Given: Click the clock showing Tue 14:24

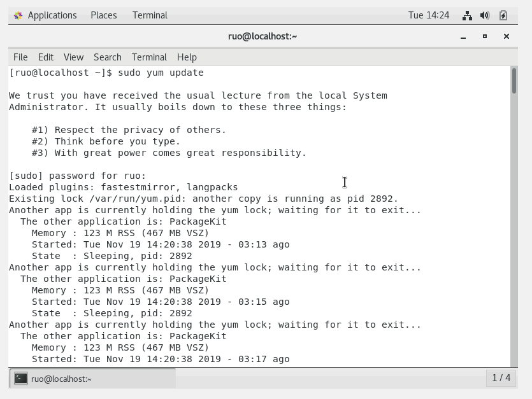Looking at the screenshot, I should tap(429, 15).
